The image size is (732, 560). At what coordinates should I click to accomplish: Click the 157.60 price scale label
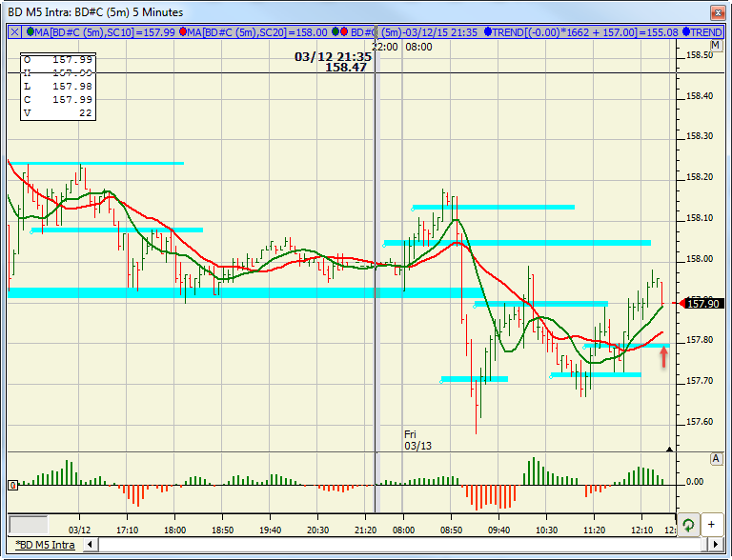(x=700, y=422)
